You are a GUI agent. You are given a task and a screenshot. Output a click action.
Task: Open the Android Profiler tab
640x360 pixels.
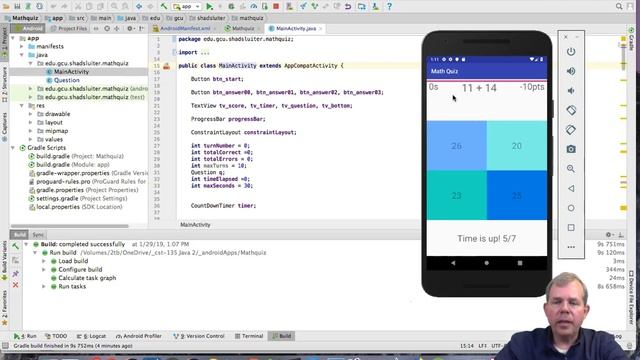click(139, 336)
